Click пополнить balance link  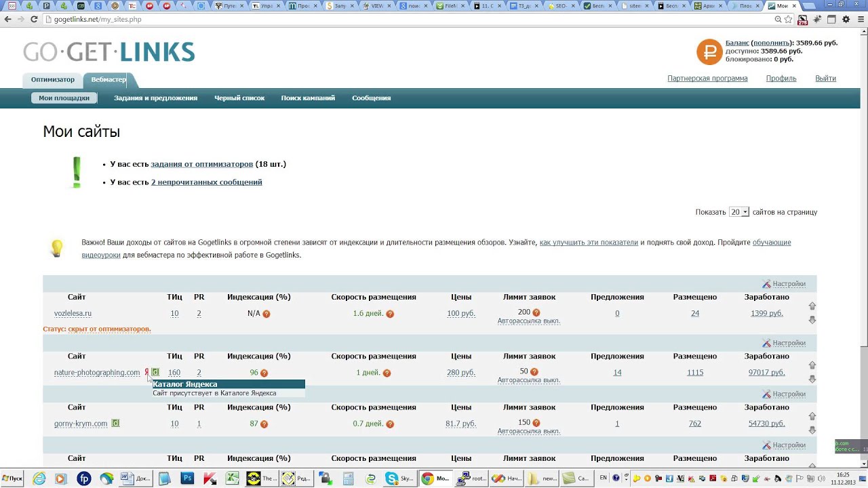pyautogui.click(x=771, y=43)
